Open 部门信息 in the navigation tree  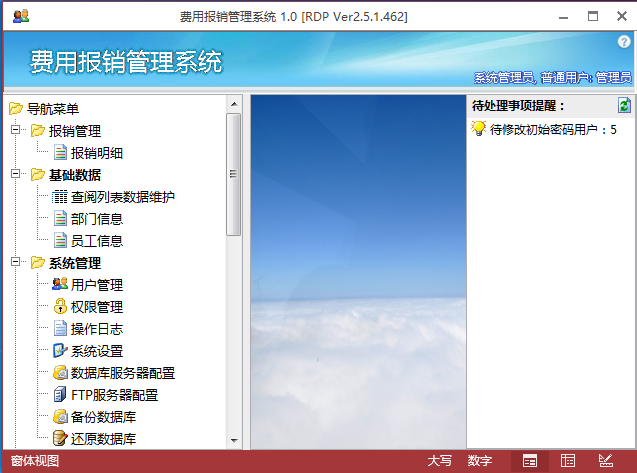point(97,219)
